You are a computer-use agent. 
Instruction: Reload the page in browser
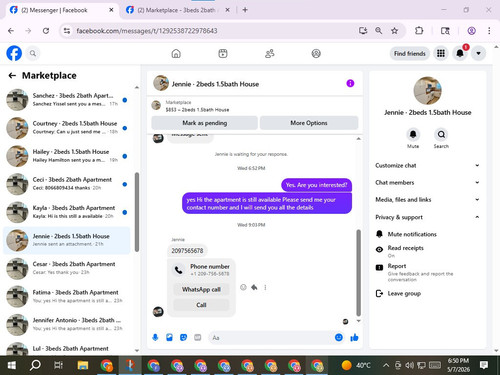pos(46,31)
